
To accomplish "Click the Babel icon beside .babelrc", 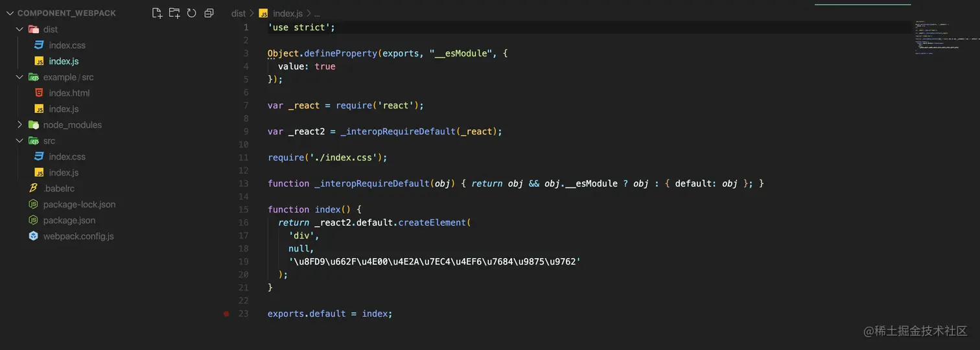I will click(34, 188).
